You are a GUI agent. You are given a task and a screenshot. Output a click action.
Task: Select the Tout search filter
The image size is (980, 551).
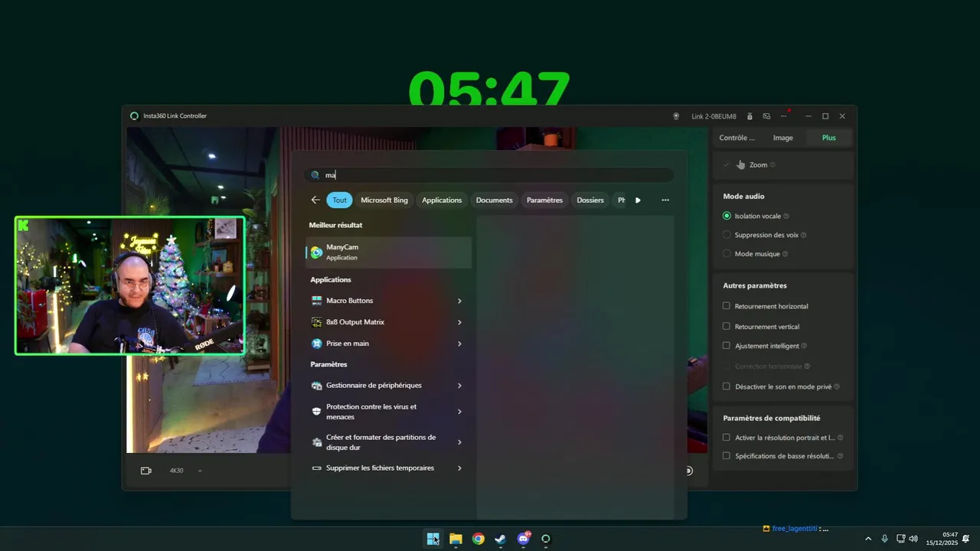click(x=339, y=200)
